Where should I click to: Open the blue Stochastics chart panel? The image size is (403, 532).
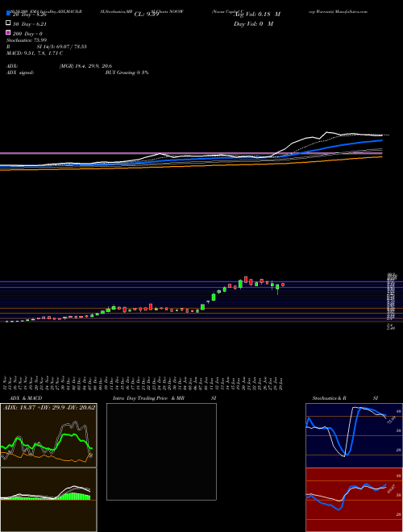(x=354, y=435)
